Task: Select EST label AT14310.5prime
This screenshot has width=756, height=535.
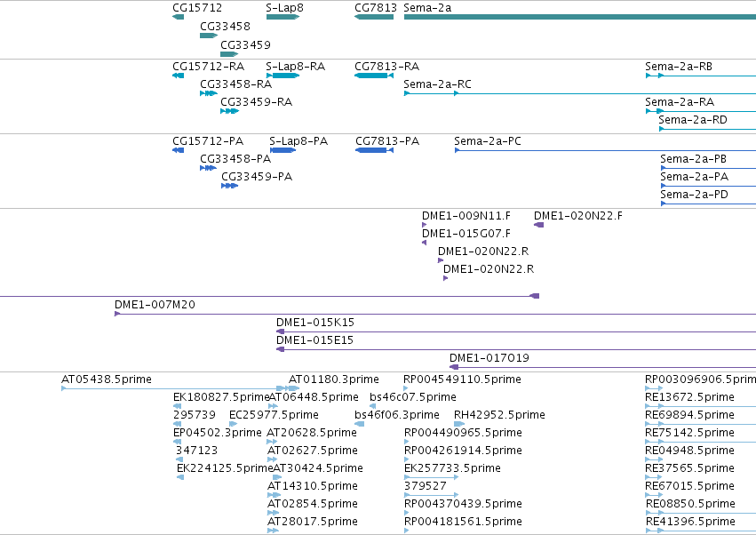Action: click(x=313, y=487)
